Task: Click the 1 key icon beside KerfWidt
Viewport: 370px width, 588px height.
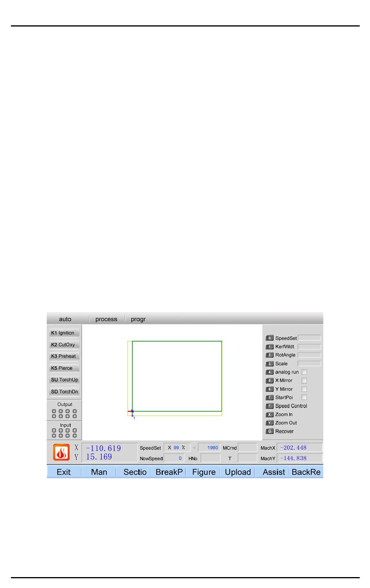Action: (x=270, y=347)
